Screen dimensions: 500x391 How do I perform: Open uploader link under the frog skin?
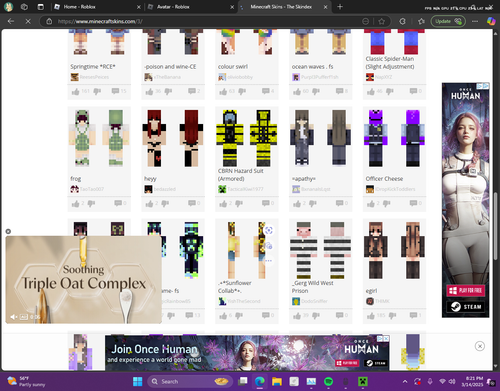pos(92,189)
